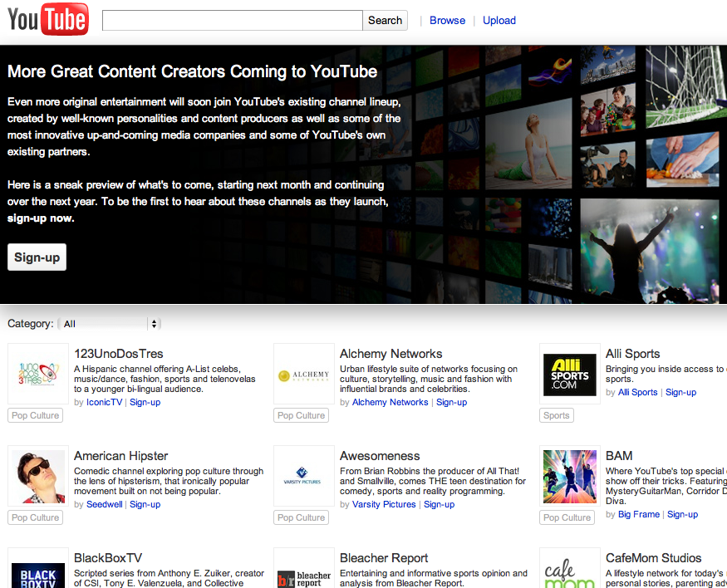Click Sign-up for American Hipster
Screen dimensions: 727x588
click(145, 504)
